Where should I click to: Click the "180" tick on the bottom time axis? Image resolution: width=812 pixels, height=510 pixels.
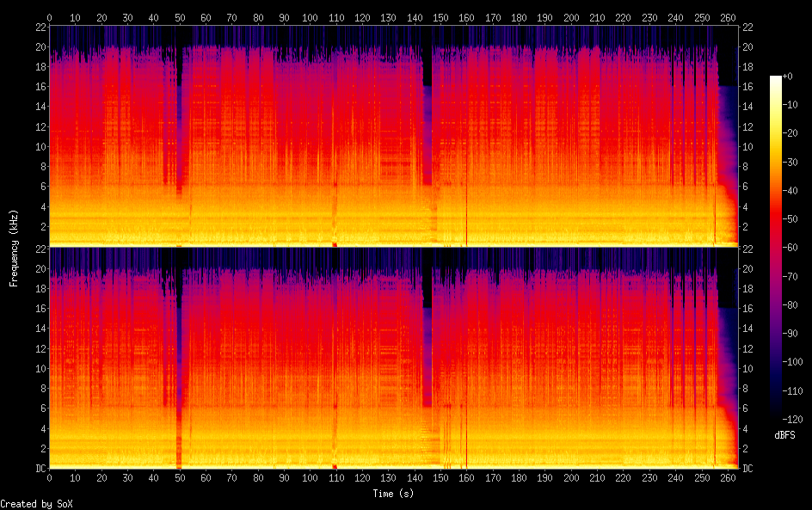click(519, 478)
